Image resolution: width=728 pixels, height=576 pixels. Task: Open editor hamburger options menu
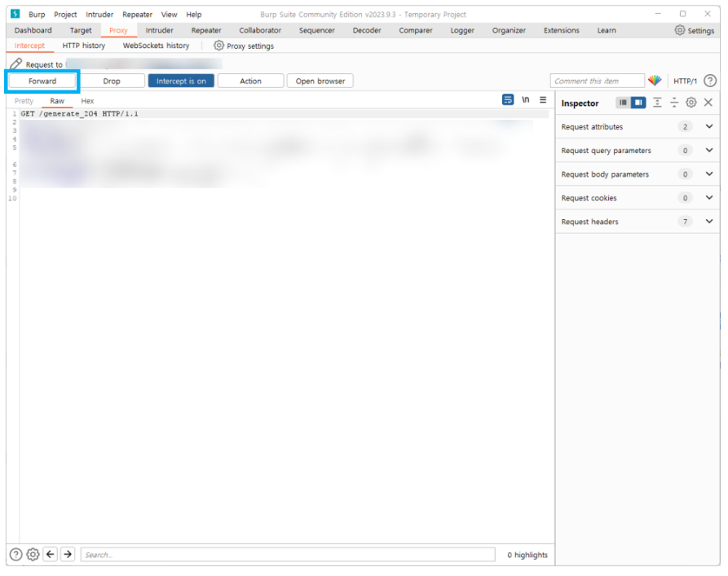tap(543, 99)
